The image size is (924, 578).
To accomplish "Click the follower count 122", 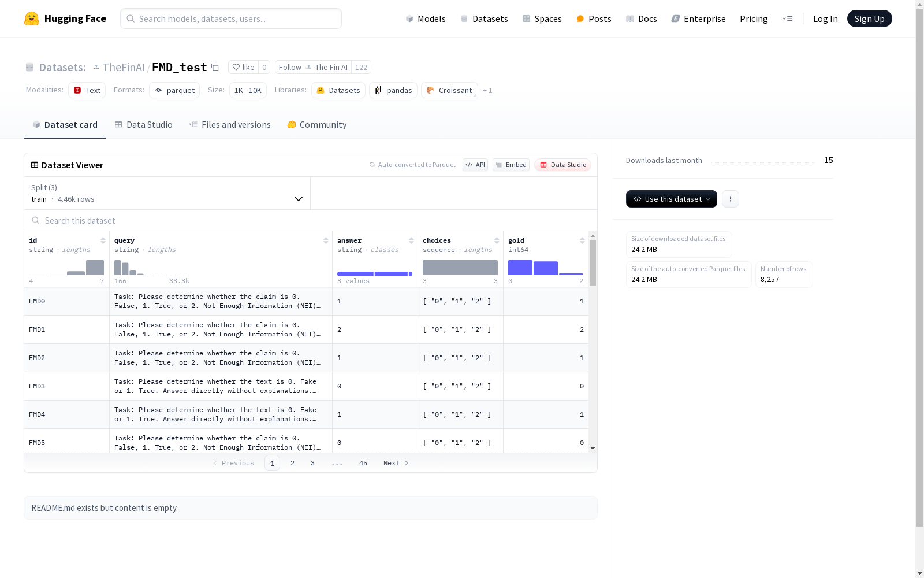I will coord(362,67).
